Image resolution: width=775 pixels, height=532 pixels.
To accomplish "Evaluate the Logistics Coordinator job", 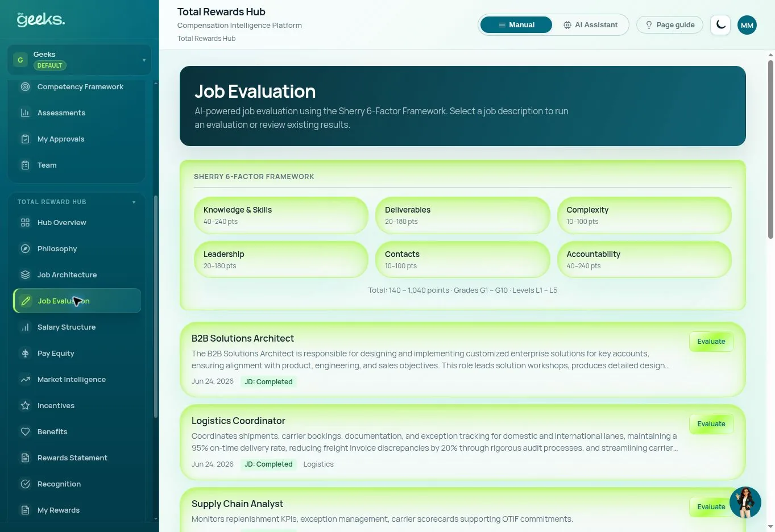I will point(711,424).
